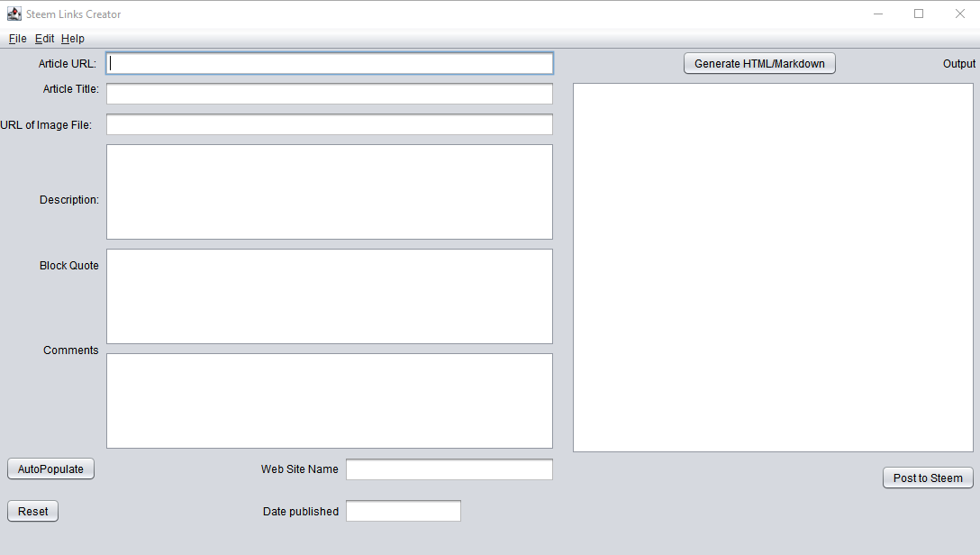Click the AutoPopulate button
The image size is (980, 555).
(50, 469)
